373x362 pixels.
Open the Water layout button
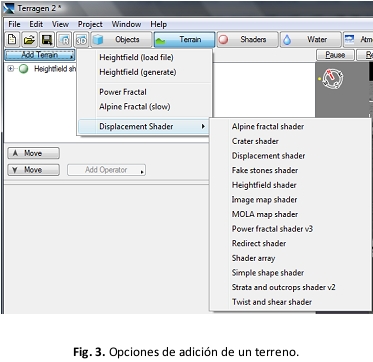click(311, 40)
